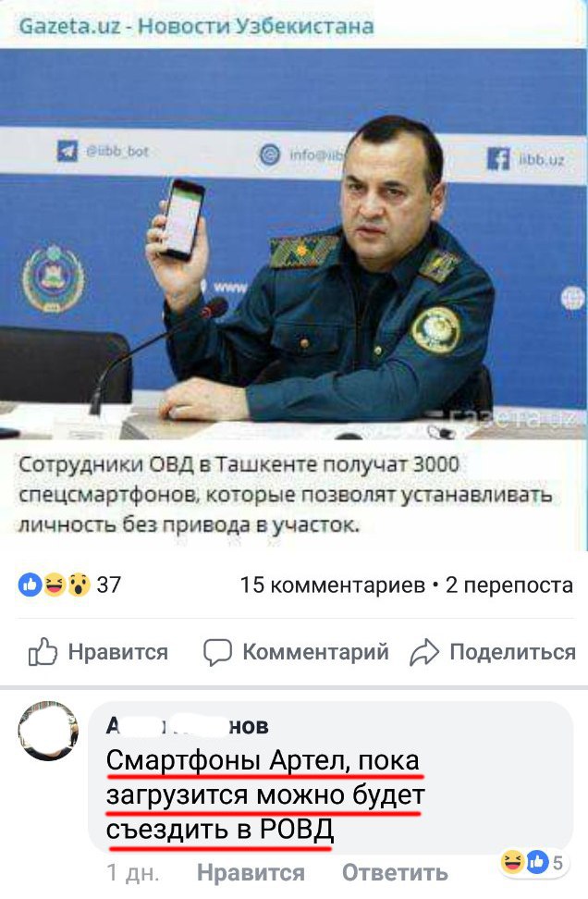Open the 15 комментариев list
Viewport: 588px width, 899px height.
pyautogui.click(x=333, y=585)
